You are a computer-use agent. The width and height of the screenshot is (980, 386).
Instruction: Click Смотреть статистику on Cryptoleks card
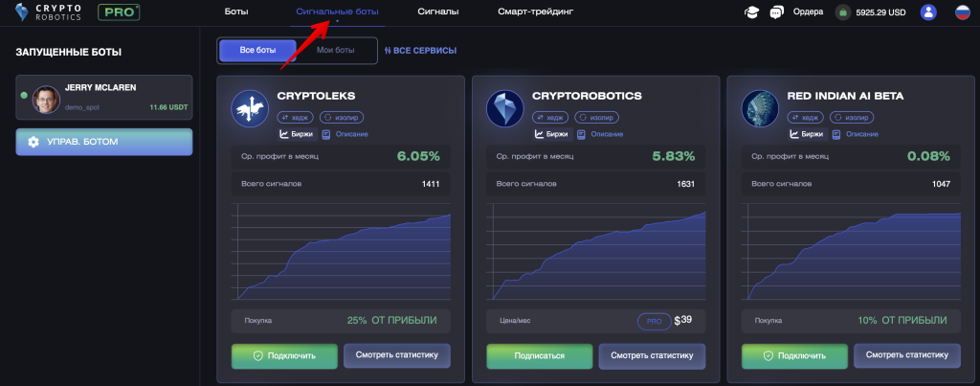coord(397,355)
